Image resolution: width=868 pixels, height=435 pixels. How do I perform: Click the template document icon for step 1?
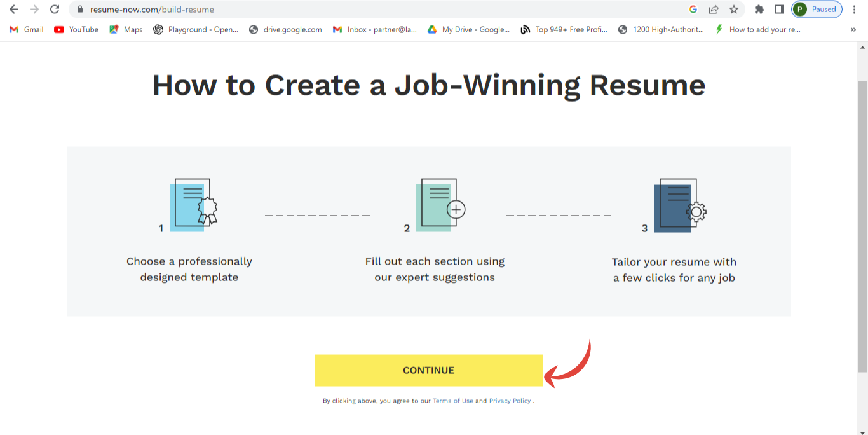(x=193, y=204)
